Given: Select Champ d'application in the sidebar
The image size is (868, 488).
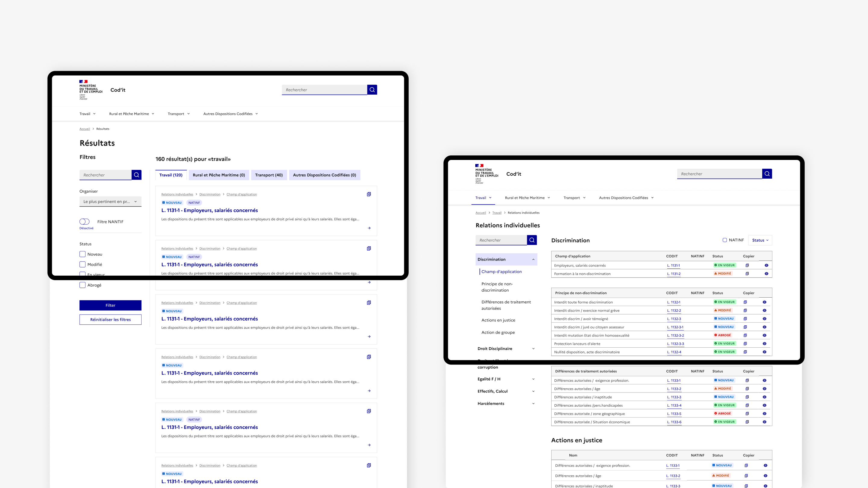Looking at the screenshot, I should click(x=502, y=271).
